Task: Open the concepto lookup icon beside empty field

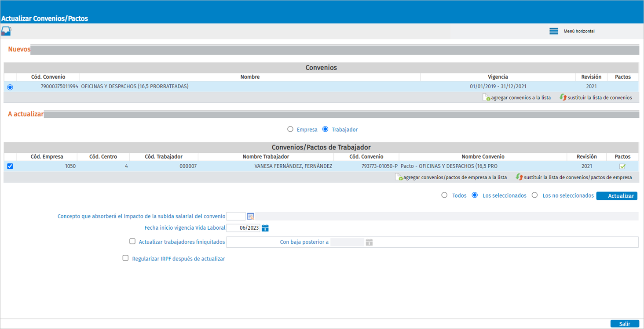Action: (251, 216)
